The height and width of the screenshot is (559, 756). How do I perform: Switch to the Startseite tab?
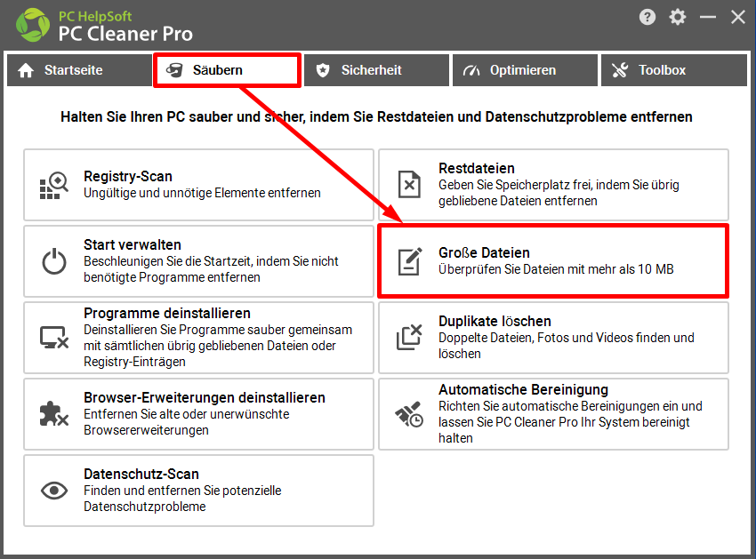(x=79, y=70)
